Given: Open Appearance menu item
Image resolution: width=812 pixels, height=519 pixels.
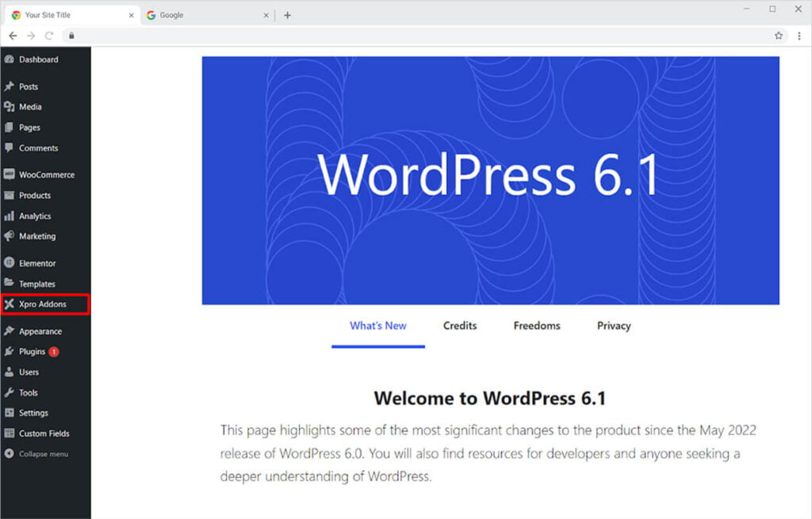Looking at the screenshot, I should pyautogui.click(x=40, y=331).
